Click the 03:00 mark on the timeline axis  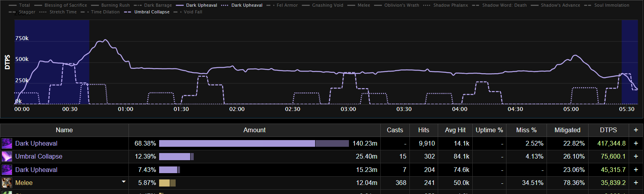(x=349, y=109)
